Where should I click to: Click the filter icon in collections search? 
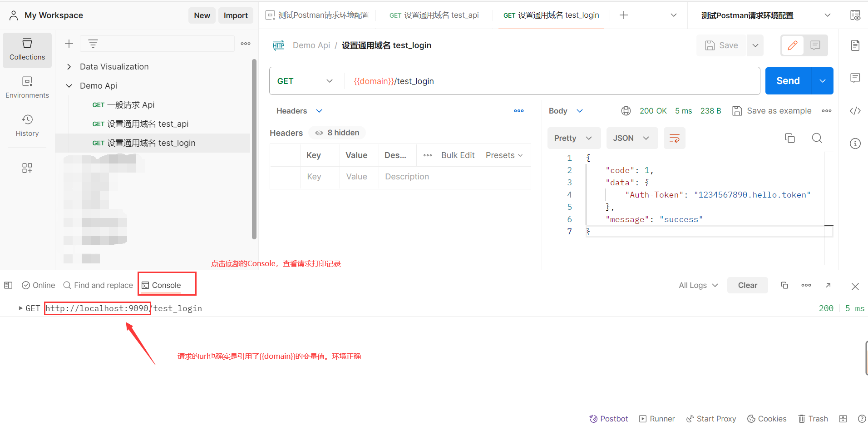[93, 44]
